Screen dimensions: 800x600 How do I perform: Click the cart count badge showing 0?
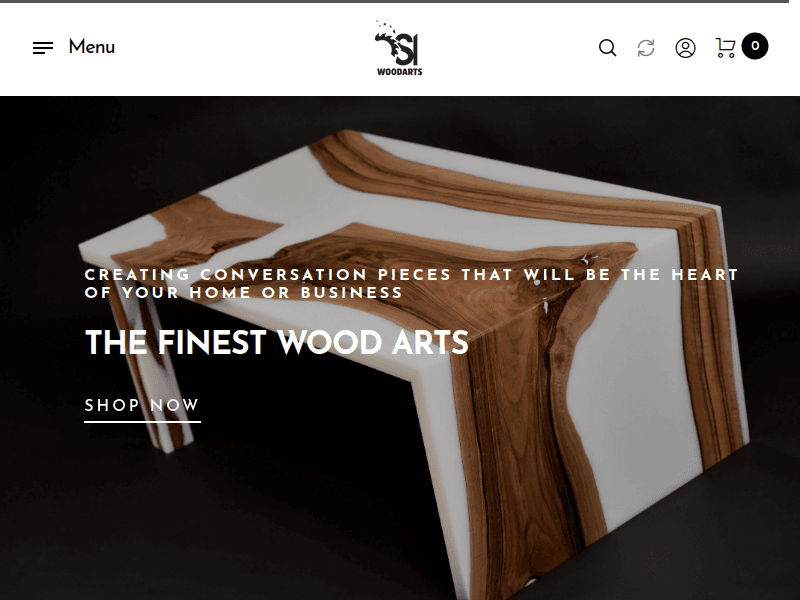point(755,46)
